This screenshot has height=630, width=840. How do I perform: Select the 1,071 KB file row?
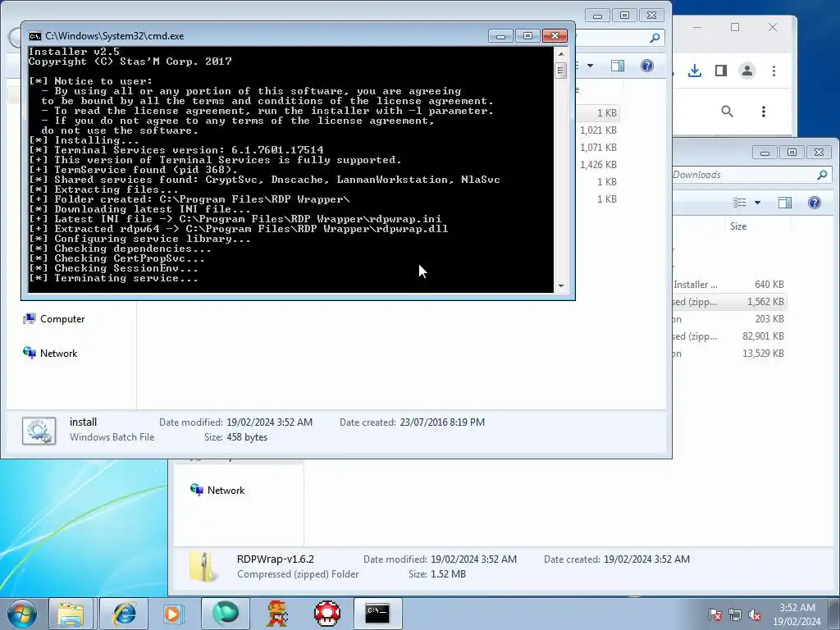[x=598, y=148]
